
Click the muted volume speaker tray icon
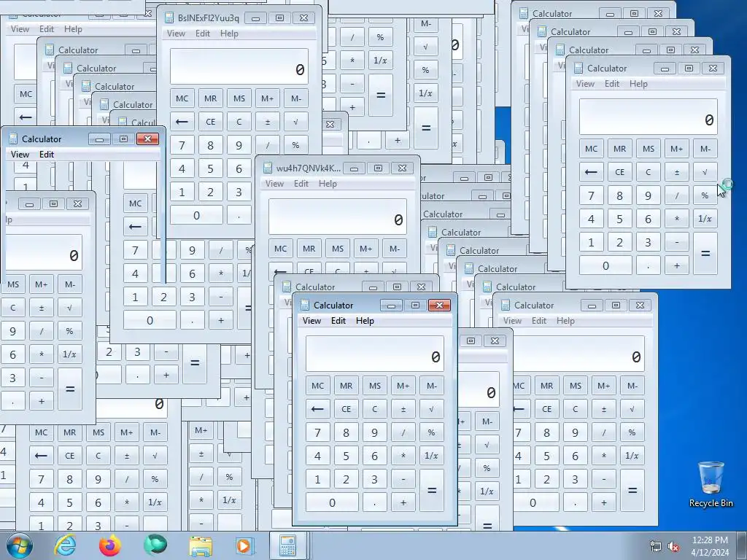coord(673,546)
